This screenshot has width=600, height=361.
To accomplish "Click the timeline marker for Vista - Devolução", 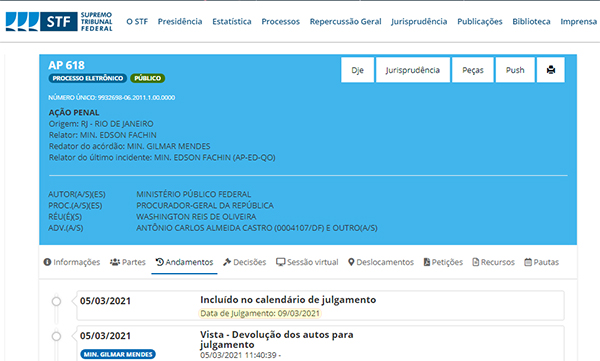I will pyautogui.click(x=56, y=336).
